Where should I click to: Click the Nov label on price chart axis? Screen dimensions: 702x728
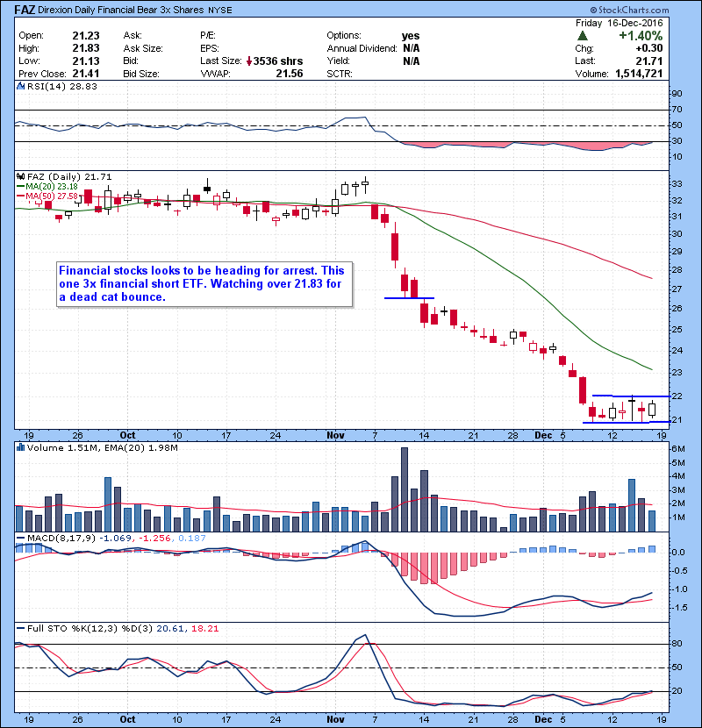click(335, 435)
